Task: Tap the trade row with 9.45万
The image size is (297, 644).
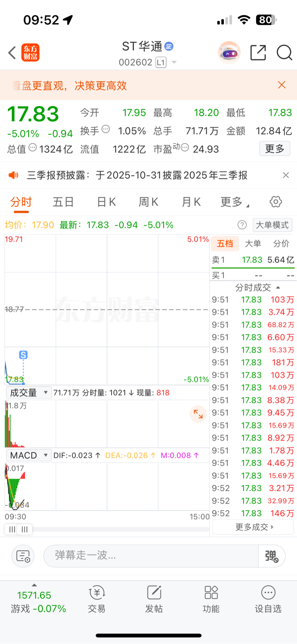Action: [x=253, y=413]
